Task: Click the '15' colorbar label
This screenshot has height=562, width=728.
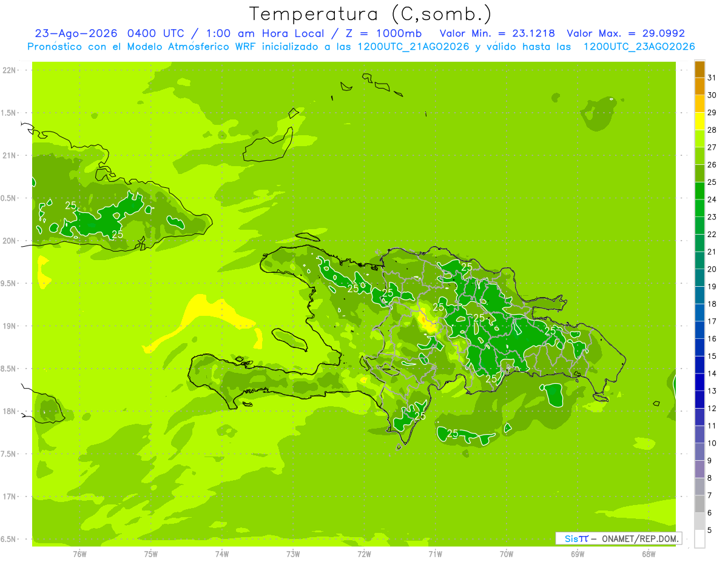Action: pyautogui.click(x=712, y=356)
